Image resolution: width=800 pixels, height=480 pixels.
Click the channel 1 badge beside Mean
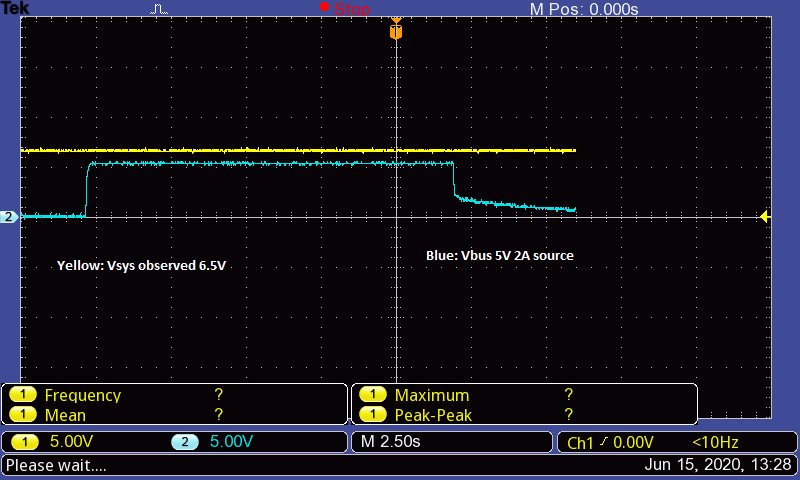tap(23, 414)
